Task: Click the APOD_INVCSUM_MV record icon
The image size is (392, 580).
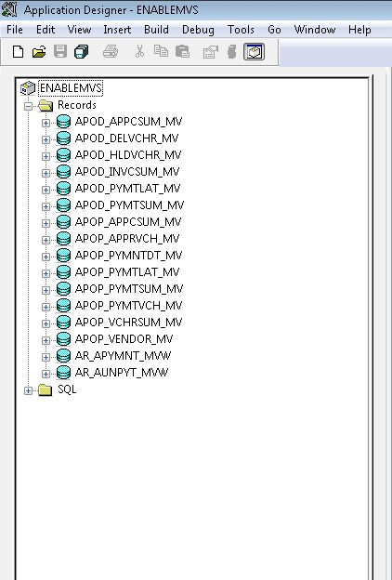Action: point(63,172)
